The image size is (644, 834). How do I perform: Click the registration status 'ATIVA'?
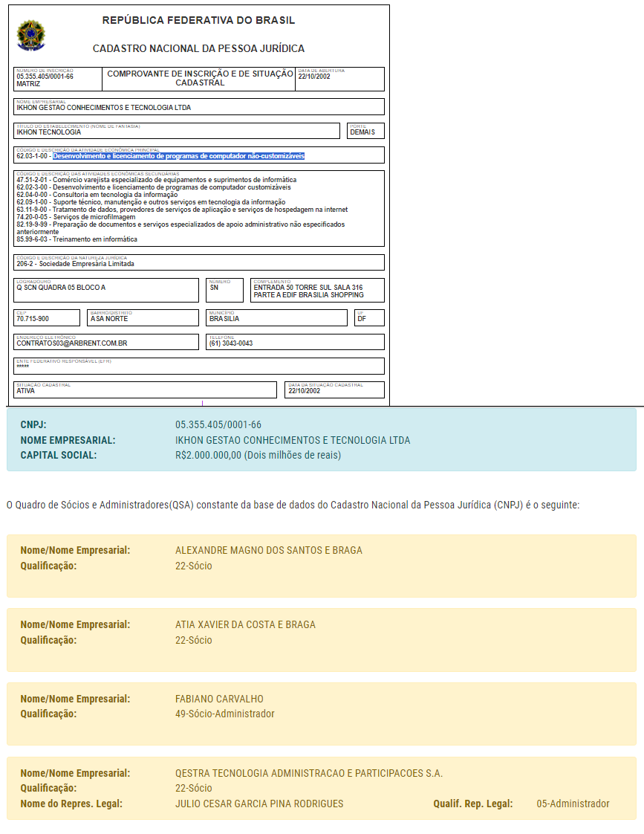pyautogui.click(x=25, y=391)
